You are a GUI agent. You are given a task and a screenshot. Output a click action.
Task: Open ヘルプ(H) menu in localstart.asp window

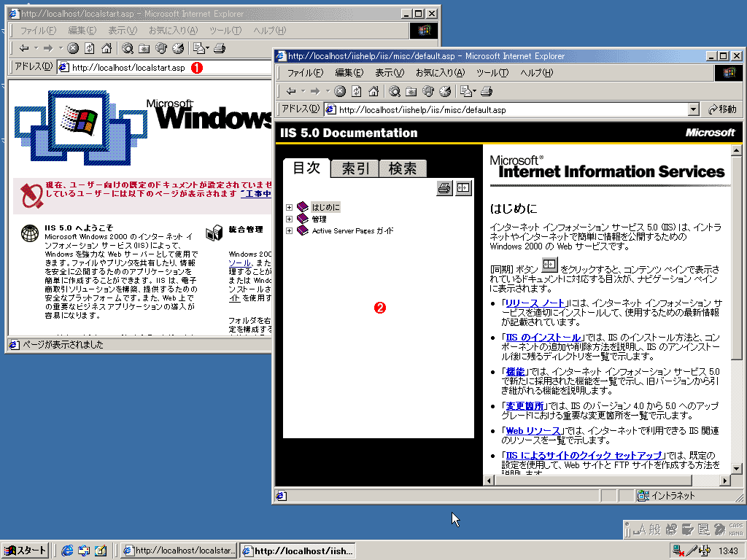(270, 31)
